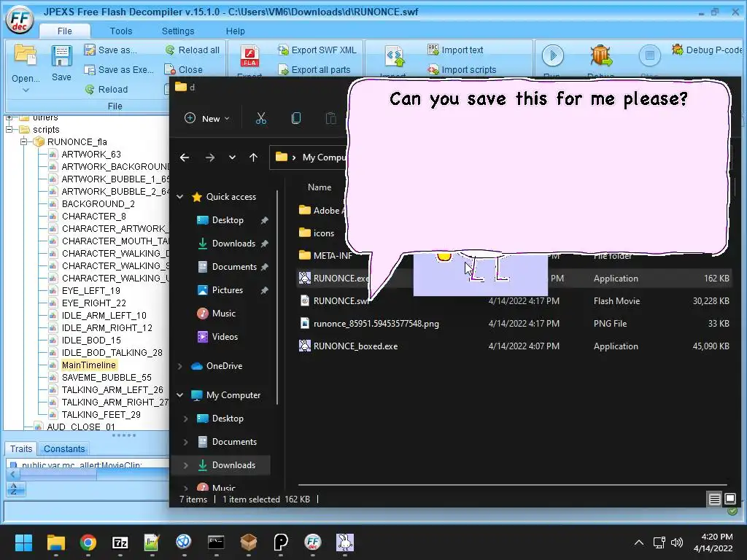Screen dimensions: 747x560
Task: Go back in Explorer navigation
Action: 185,157
